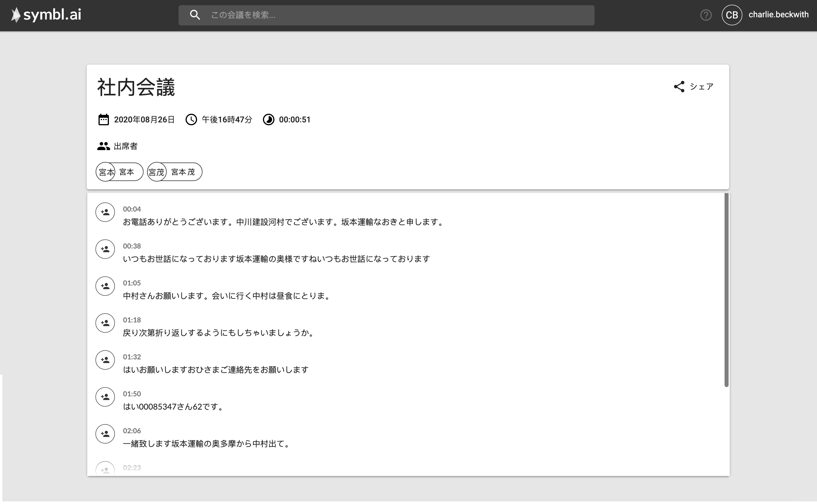Viewport: 817px width, 504px height.
Task: Click the speaker icon at 01:05
Action: point(105,285)
